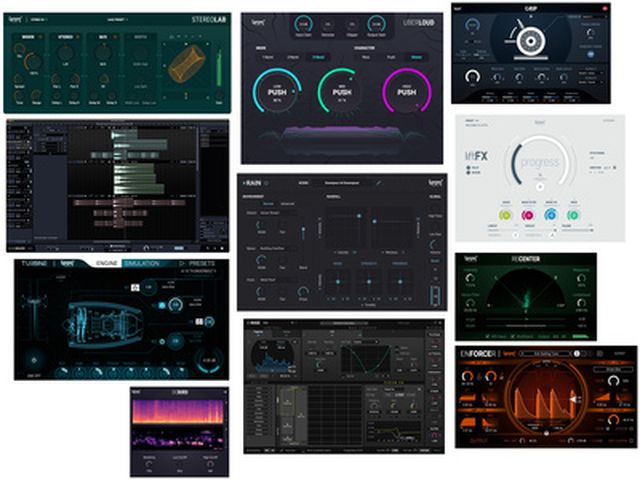Click the upper horizontal slider in ReCenter

(x=527, y=319)
